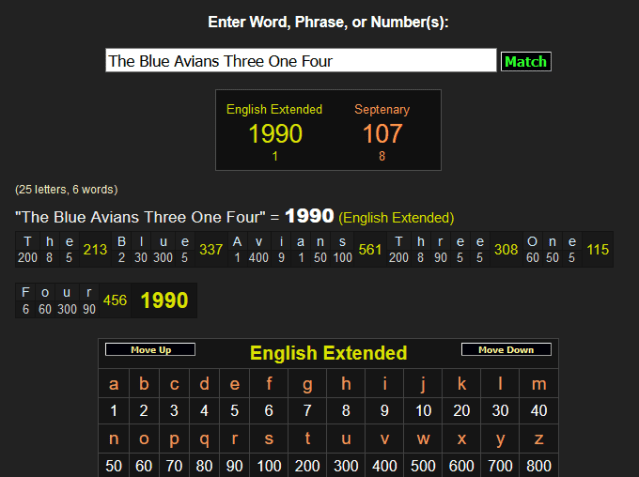Screen dimensions: 639x477
Task: Click the yellow '(English Extended)' text after the equation
Action: [x=396, y=217]
